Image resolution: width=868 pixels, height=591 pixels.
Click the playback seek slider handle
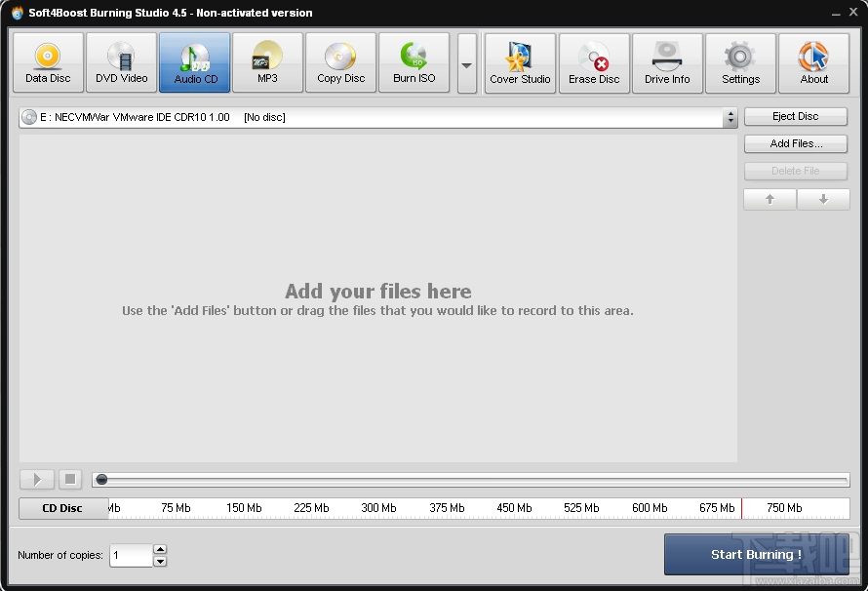(x=101, y=480)
